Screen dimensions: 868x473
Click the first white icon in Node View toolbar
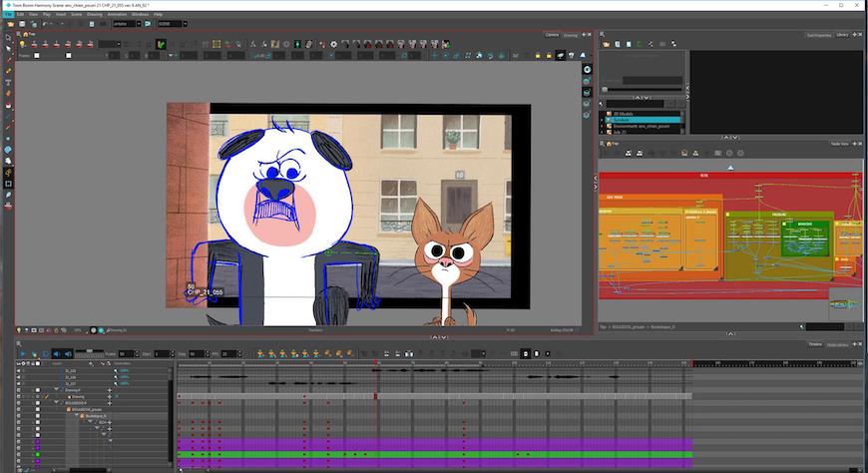[x=629, y=153]
